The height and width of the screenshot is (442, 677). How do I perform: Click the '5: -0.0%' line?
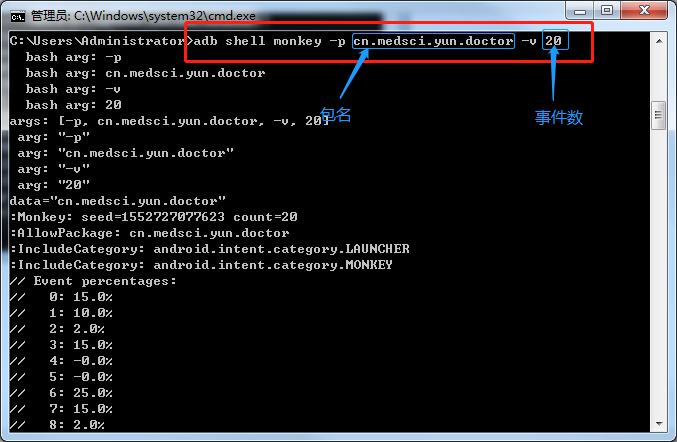61,376
